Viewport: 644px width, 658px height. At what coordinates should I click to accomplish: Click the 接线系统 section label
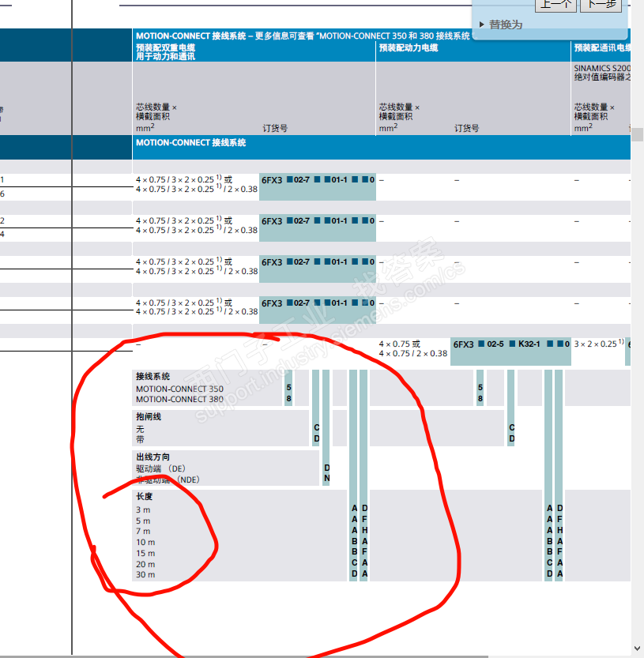pyautogui.click(x=153, y=377)
